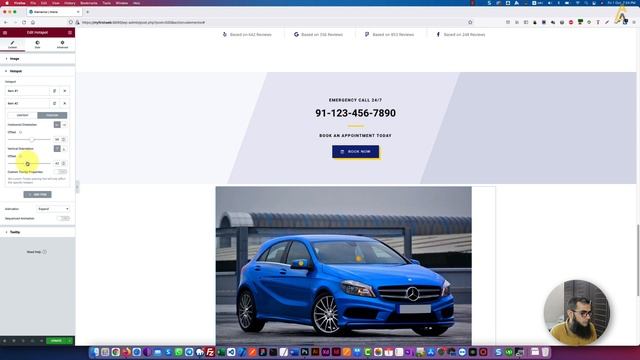Click the page vertical scrollbar
The height and width of the screenshot is (360, 640).
(x=638, y=260)
